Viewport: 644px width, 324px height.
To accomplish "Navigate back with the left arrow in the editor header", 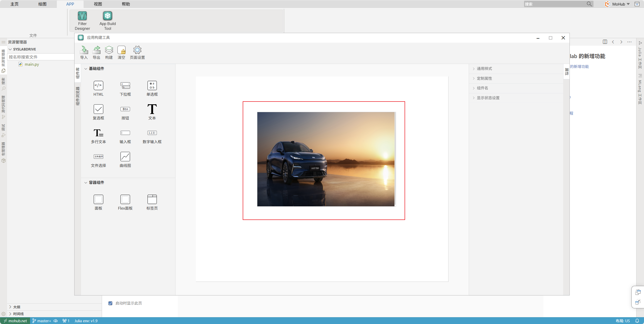I will pos(613,42).
